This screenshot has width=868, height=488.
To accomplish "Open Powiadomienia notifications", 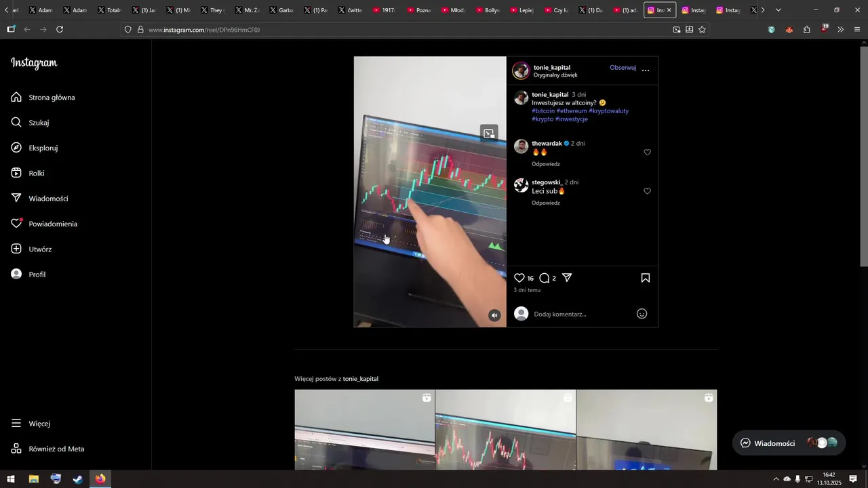I will tap(44, 224).
